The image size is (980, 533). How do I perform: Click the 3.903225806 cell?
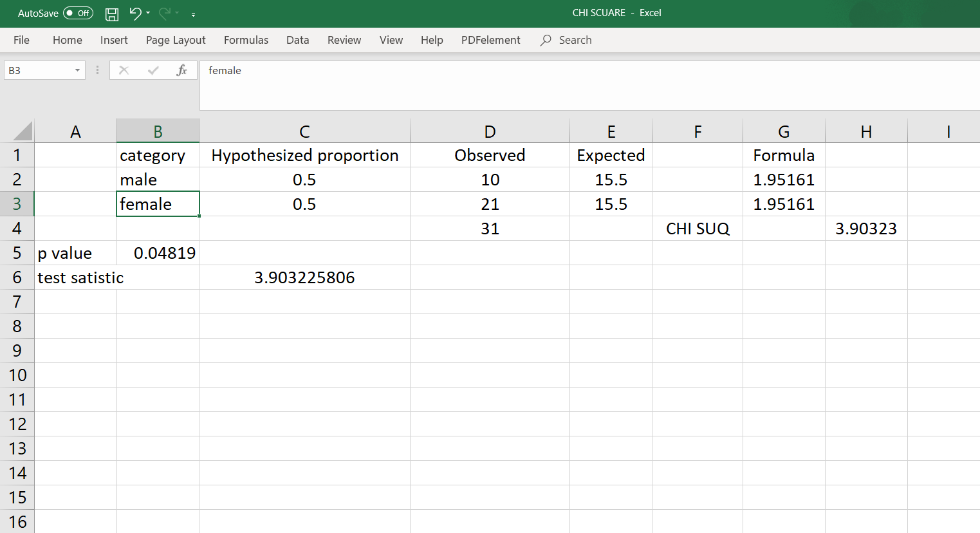[304, 277]
